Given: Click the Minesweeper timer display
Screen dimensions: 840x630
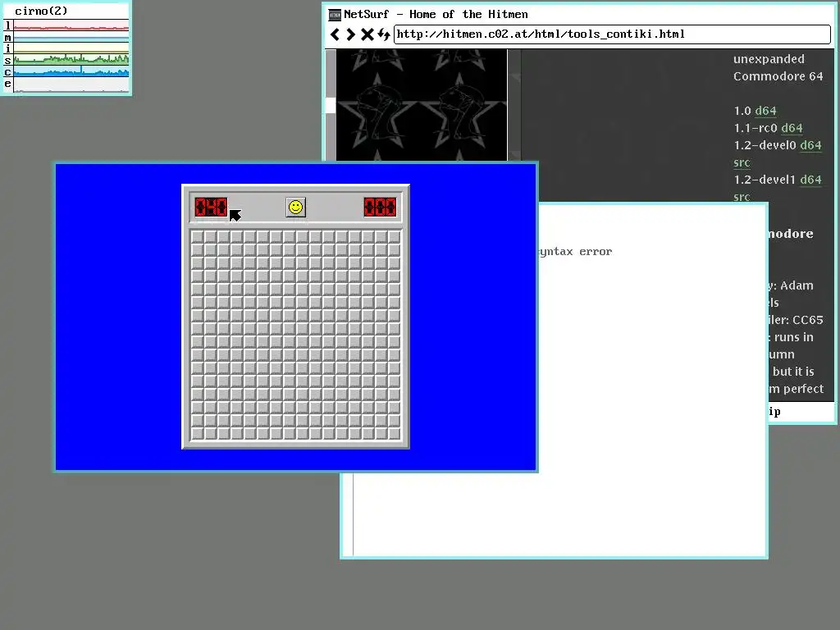Looking at the screenshot, I should coord(381,207).
